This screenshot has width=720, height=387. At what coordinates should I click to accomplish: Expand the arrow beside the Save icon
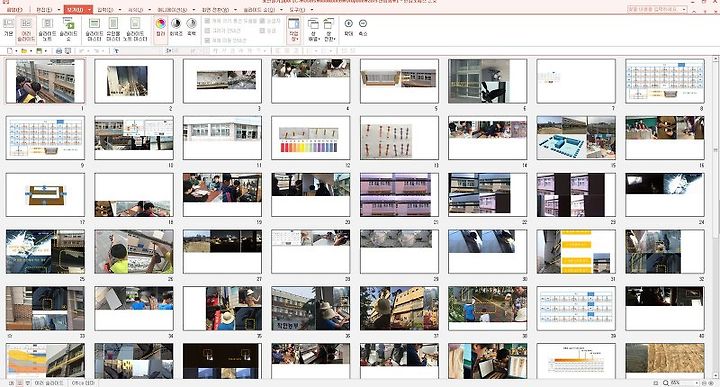pyautogui.click(x=45, y=51)
